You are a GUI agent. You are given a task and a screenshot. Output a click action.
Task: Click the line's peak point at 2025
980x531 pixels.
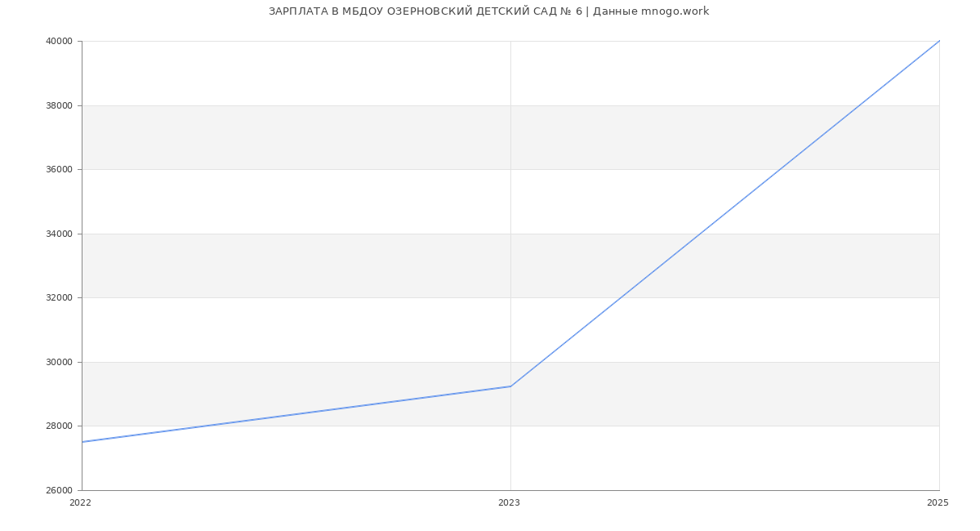coord(939,41)
